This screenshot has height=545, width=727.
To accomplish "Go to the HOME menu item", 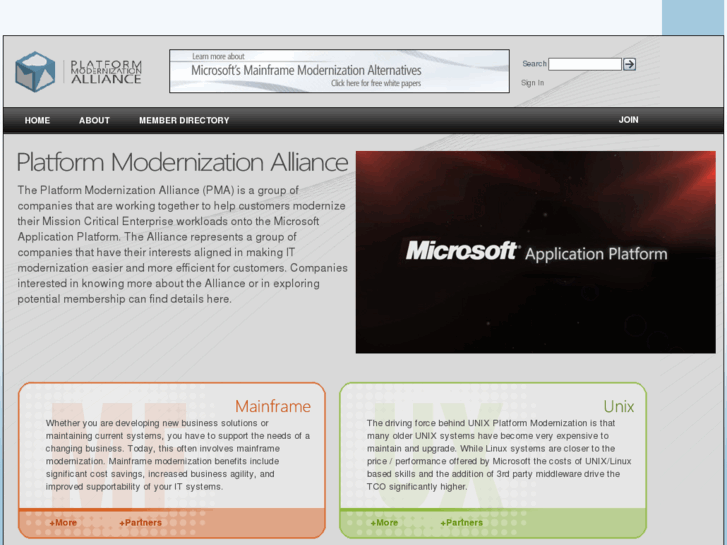I will [37, 121].
